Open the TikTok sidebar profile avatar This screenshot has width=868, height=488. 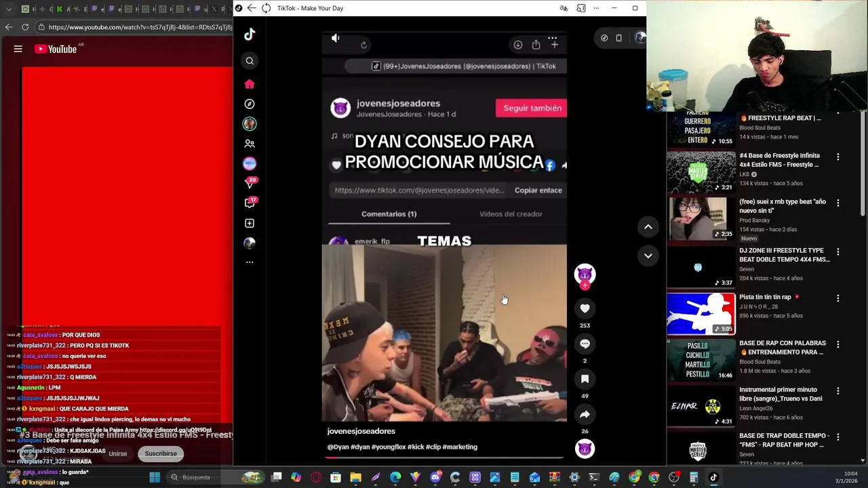click(250, 243)
